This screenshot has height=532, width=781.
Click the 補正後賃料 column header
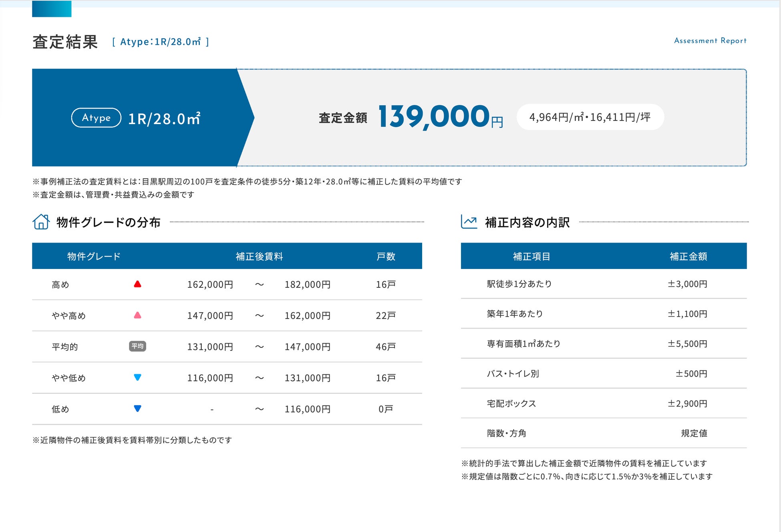(259, 256)
